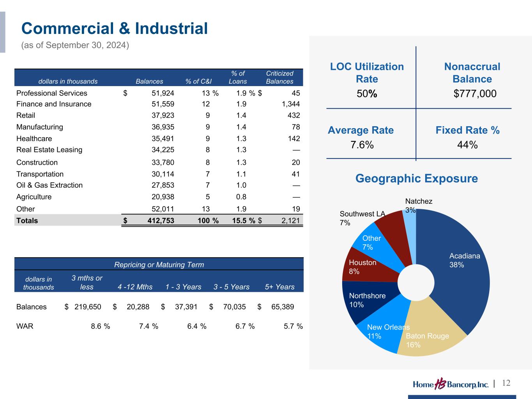Viewport: 532px width, 399px height.
Task: Click the Home Bancorp logo
Action: pyautogui.click(x=451, y=384)
